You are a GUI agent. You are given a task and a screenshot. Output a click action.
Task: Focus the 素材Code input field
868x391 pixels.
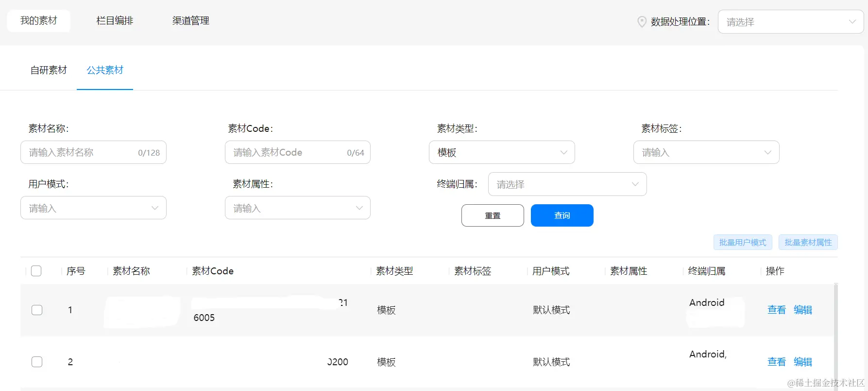[298, 152]
